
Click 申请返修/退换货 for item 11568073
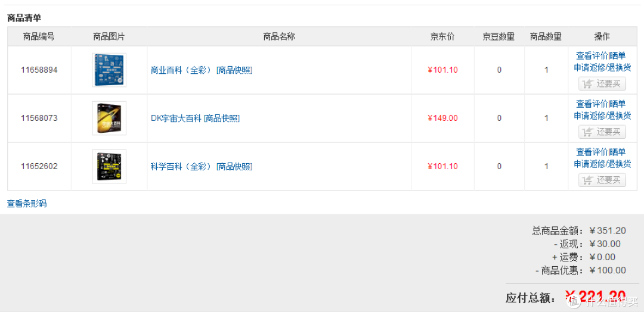(602, 116)
